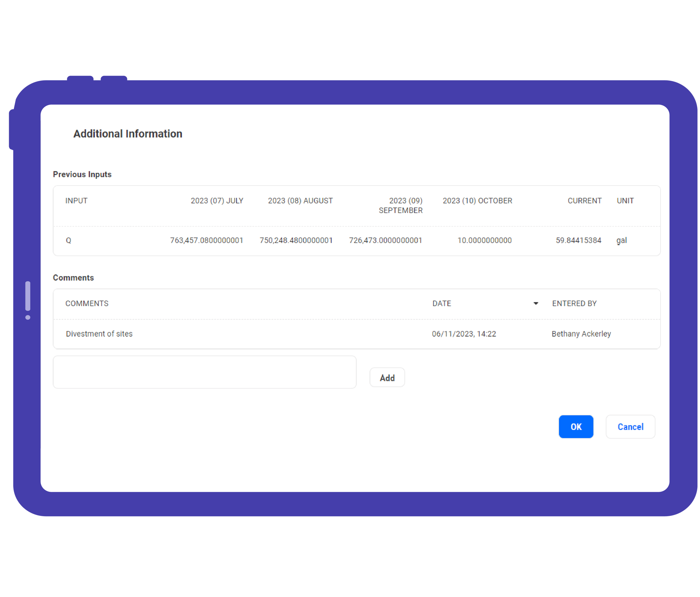This screenshot has width=700, height=597.
Task: Select the September value 726,473.0000000001
Action: (x=386, y=240)
